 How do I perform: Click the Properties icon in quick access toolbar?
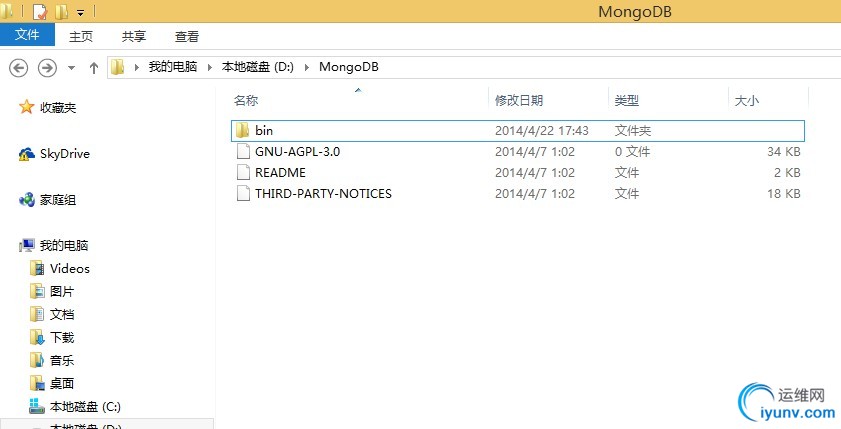(40, 11)
